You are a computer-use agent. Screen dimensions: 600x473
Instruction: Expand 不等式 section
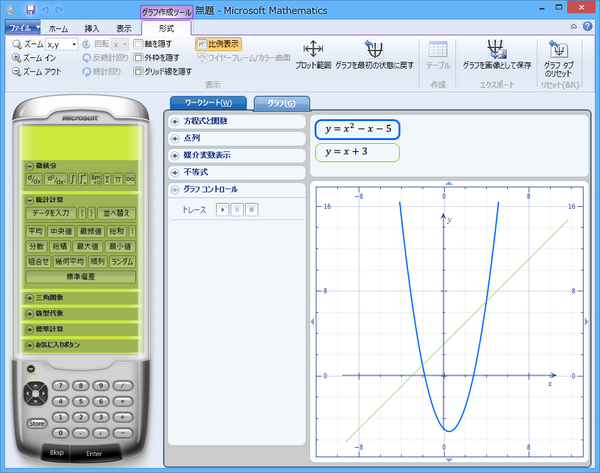pyautogui.click(x=175, y=173)
